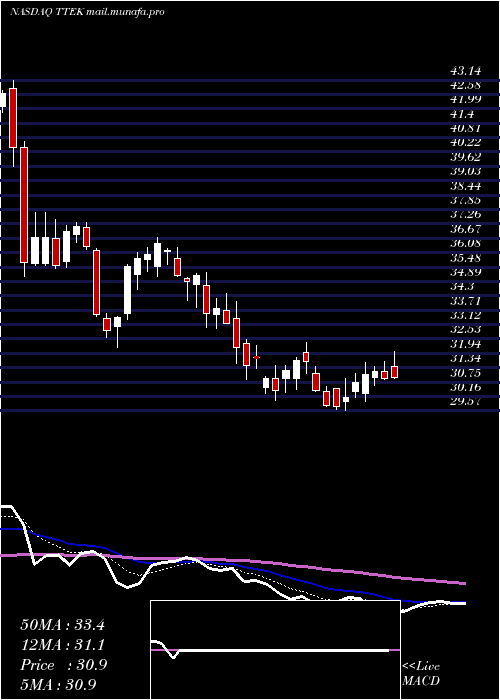The image size is (500, 700).
Task: Click the 50MA : 33.4 readout
Action: click(62, 625)
